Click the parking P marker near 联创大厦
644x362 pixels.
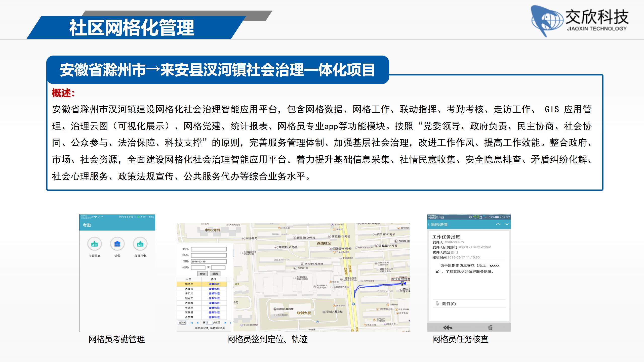click(317, 322)
